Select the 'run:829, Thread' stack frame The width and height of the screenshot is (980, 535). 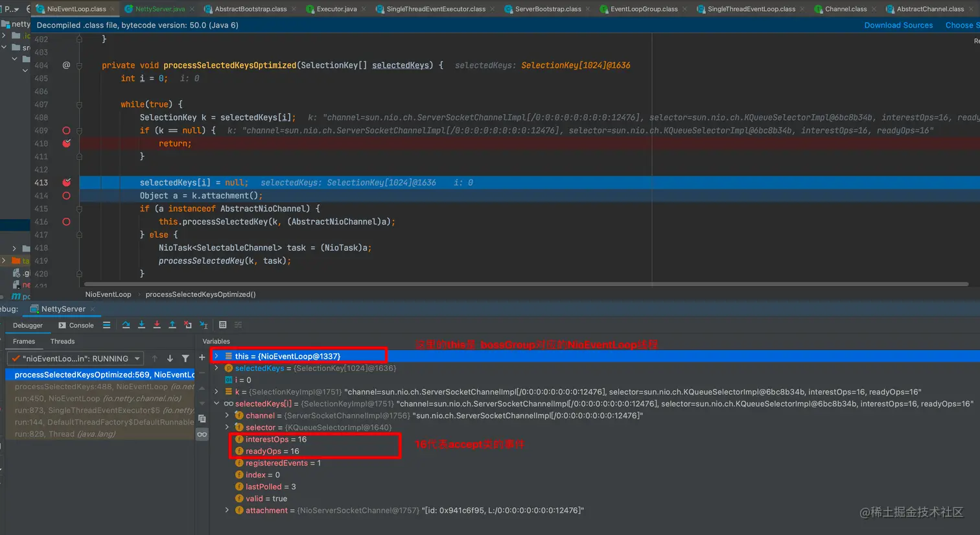coord(100,434)
